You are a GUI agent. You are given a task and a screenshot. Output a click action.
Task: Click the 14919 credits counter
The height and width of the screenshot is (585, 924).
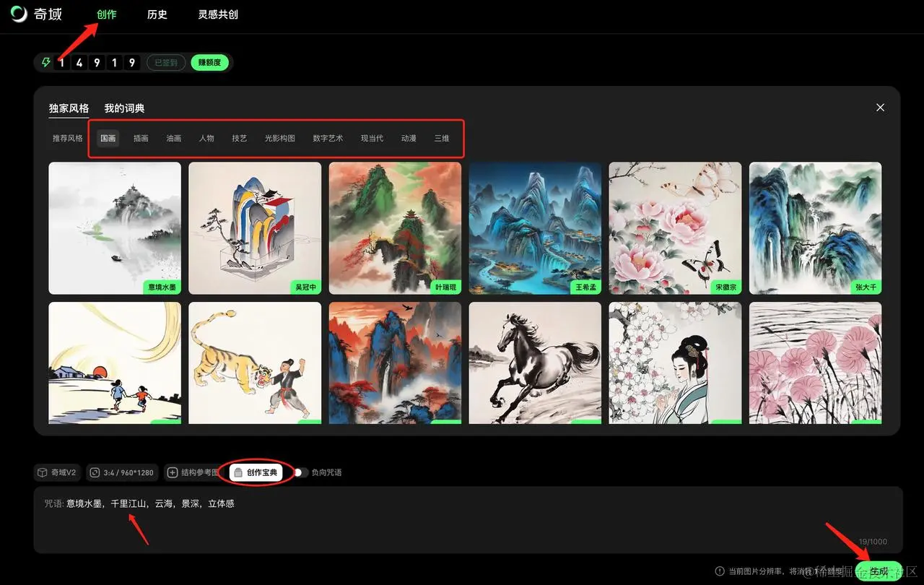(97, 63)
